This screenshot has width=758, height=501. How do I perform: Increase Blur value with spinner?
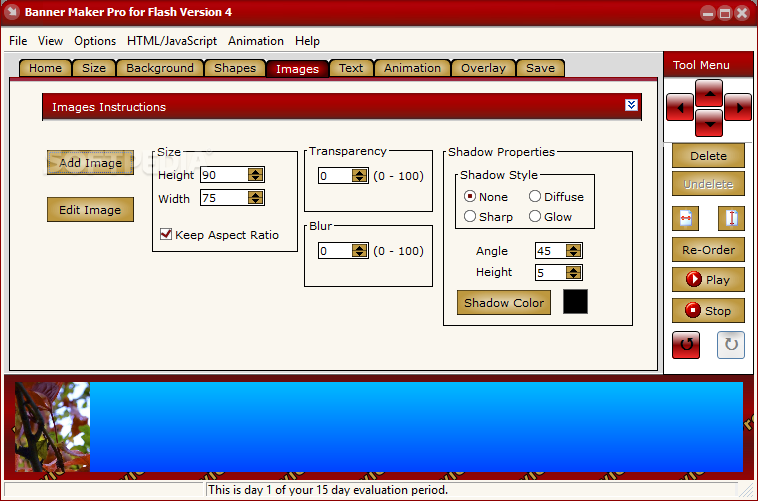359,247
